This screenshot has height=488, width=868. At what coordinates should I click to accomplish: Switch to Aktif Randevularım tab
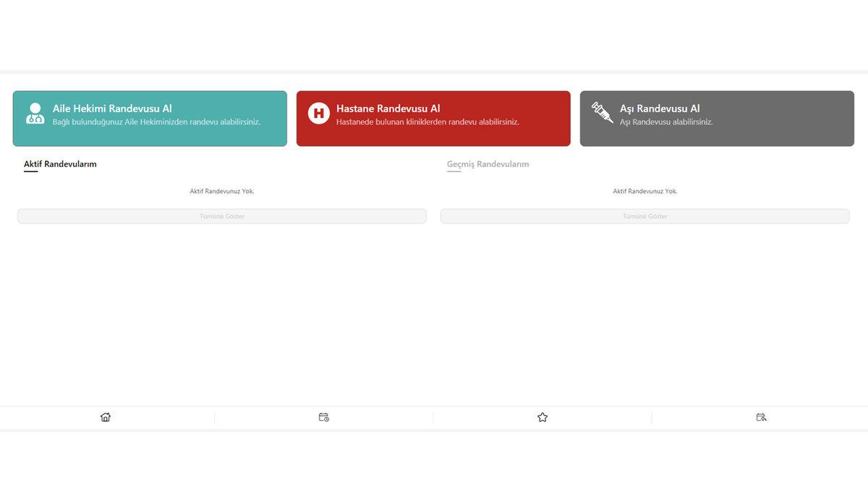(x=60, y=164)
